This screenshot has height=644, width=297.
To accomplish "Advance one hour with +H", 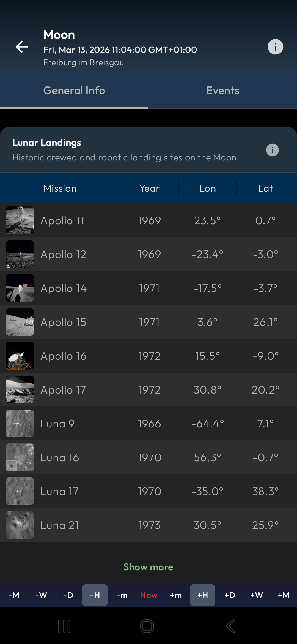I will point(203,595).
